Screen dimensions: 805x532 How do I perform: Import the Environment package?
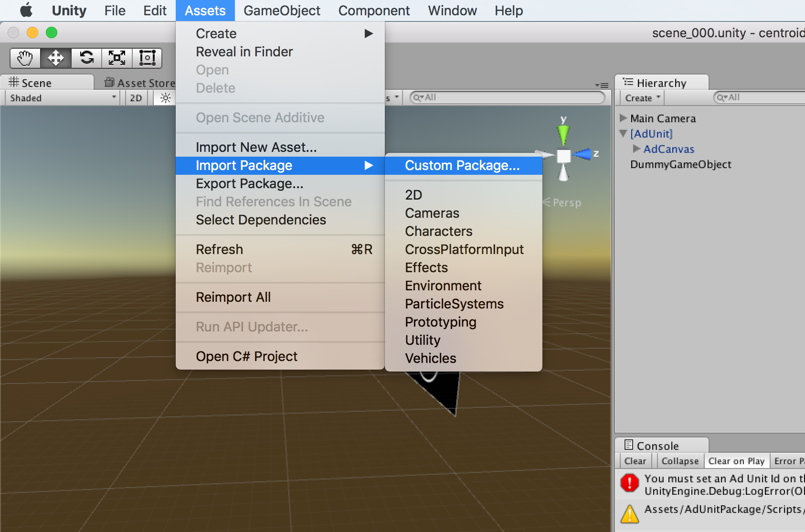[x=464, y=286]
